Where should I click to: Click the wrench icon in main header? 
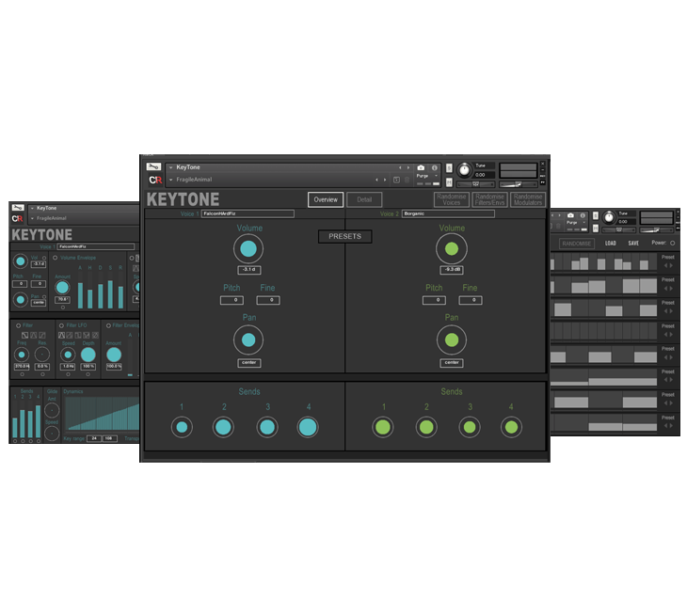point(154,167)
